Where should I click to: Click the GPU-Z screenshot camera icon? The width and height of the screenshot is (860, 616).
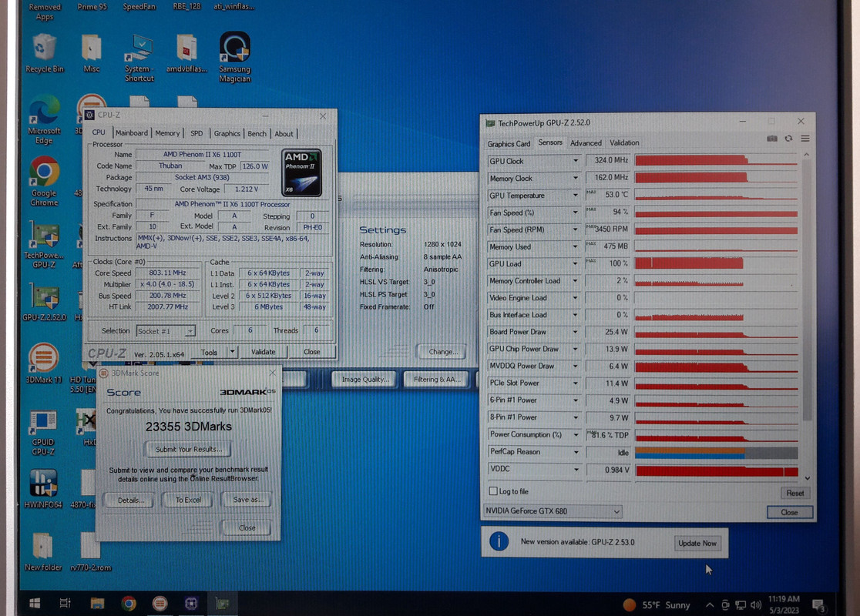pos(771,139)
